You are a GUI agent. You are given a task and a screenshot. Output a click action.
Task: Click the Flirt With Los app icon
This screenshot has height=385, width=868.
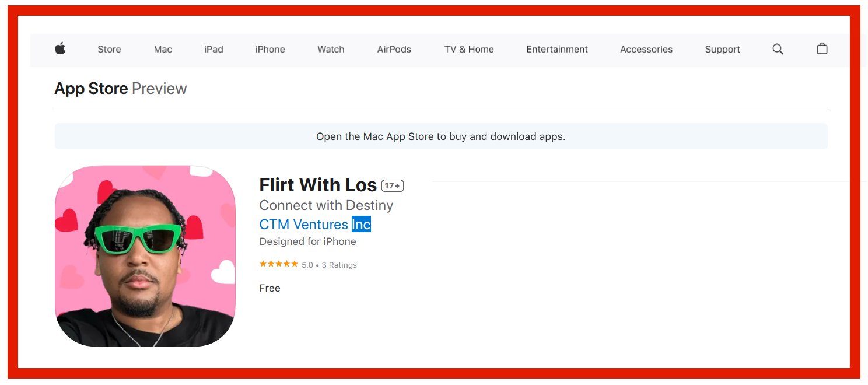(x=145, y=256)
